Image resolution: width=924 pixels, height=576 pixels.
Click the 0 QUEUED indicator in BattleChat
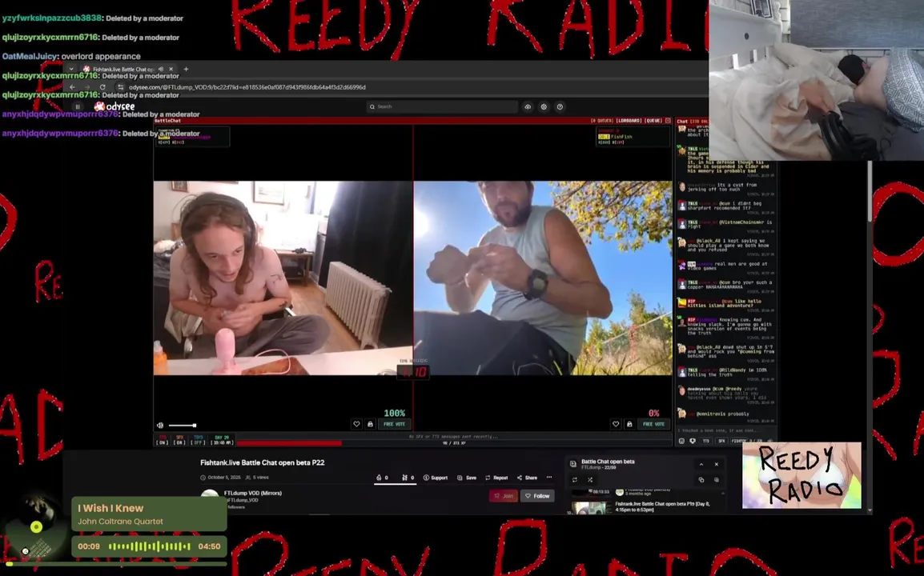(602, 121)
